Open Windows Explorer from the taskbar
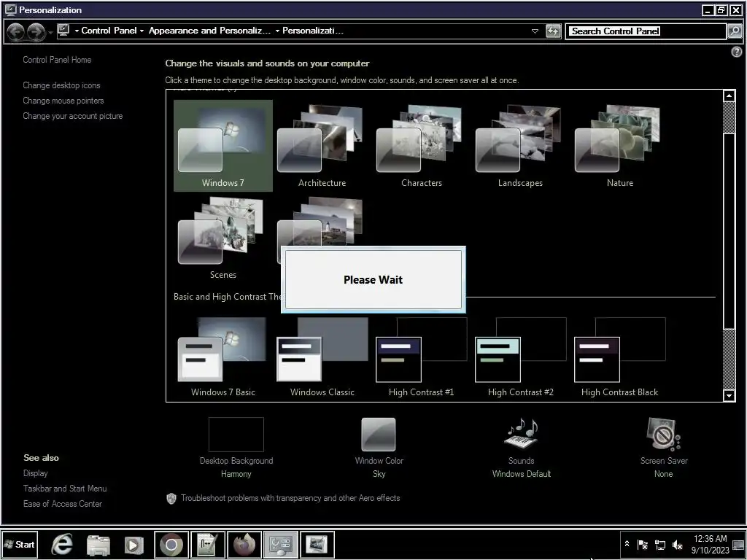This screenshot has width=747, height=560. pyautogui.click(x=98, y=545)
